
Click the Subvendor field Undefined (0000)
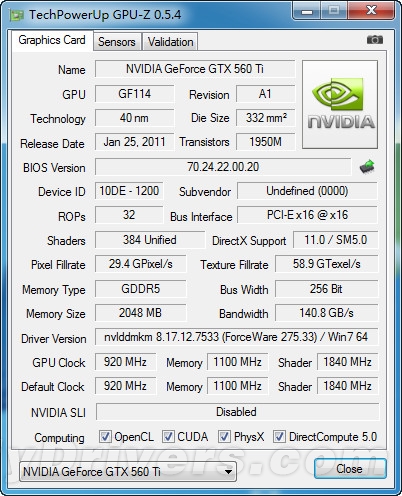[x=307, y=191]
